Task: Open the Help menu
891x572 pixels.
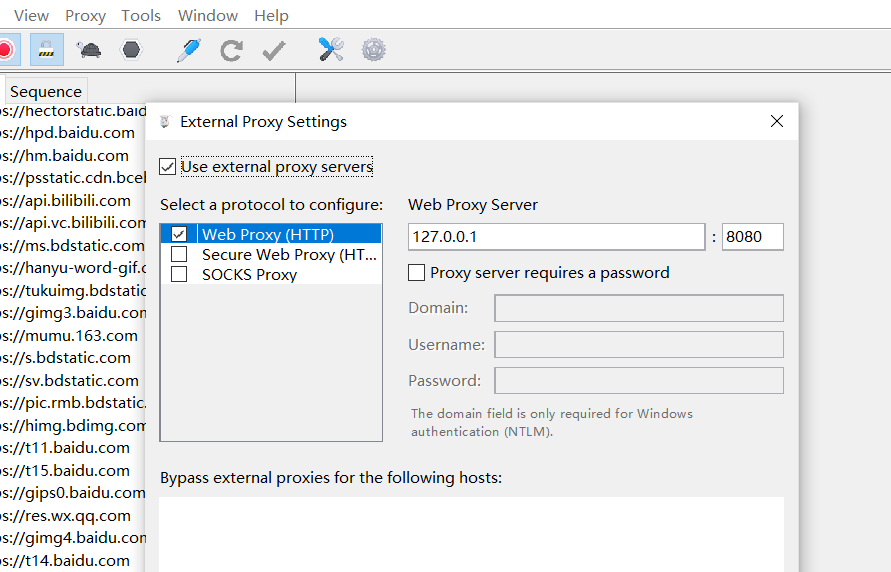Action: (271, 15)
